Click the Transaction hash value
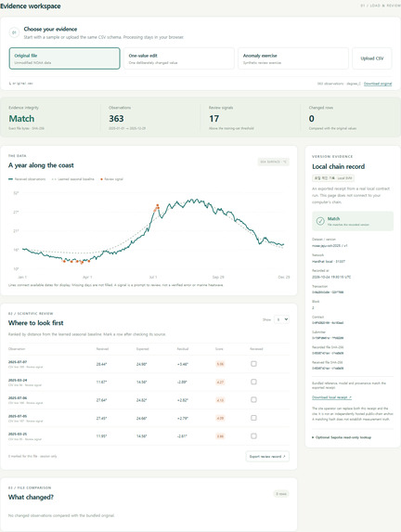Viewport: 401px width, 532px height. click(328, 292)
